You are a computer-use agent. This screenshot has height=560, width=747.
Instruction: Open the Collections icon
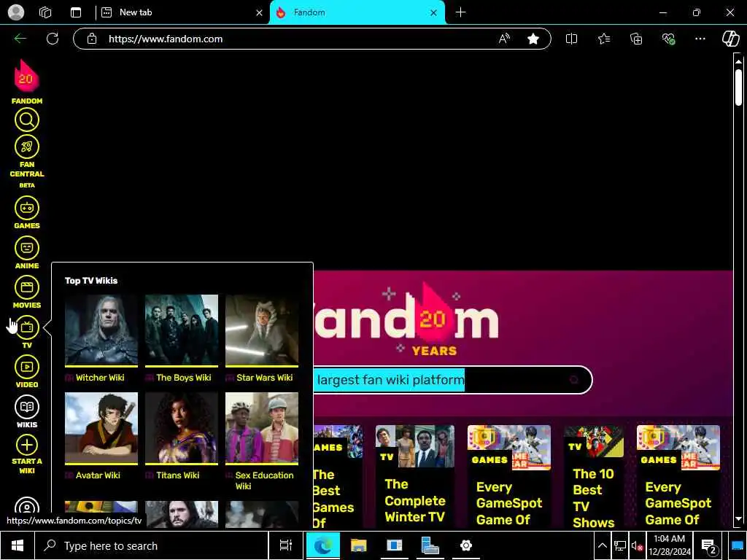click(636, 39)
